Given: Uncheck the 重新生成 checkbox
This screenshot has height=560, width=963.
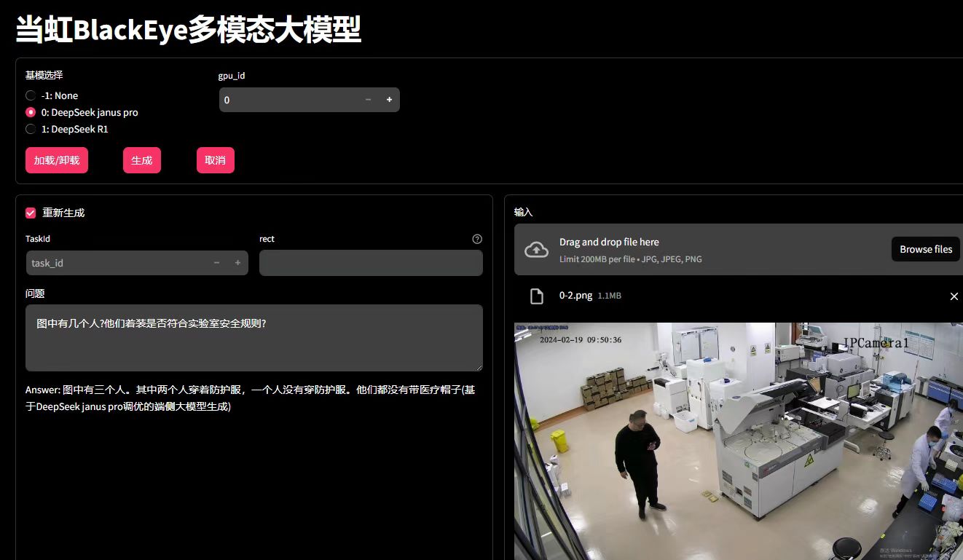Looking at the screenshot, I should point(31,212).
